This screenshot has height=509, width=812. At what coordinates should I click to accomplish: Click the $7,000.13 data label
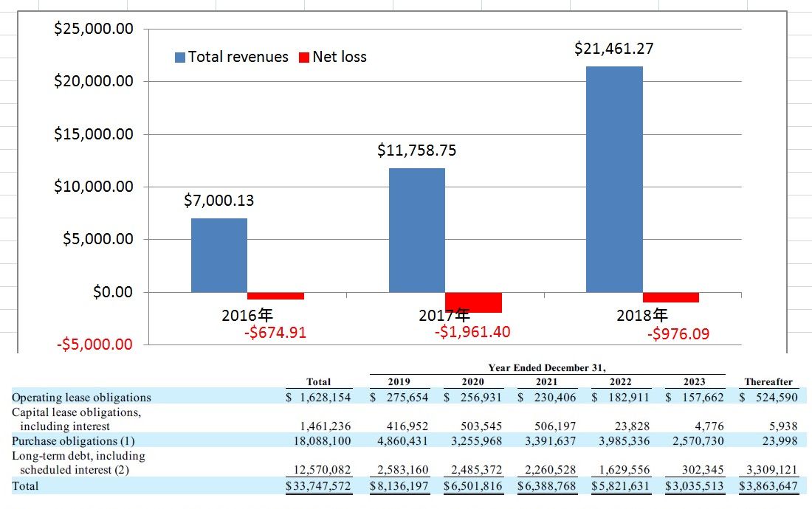coord(219,200)
